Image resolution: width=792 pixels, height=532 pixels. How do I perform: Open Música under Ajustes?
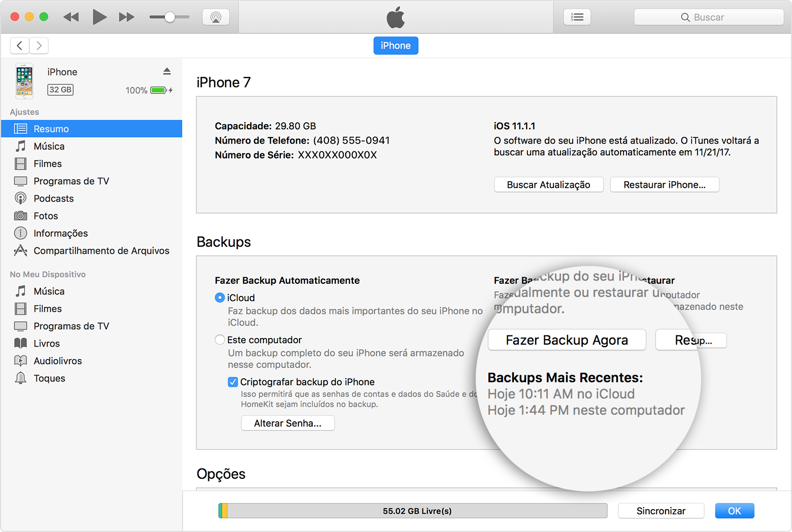click(91, 146)
